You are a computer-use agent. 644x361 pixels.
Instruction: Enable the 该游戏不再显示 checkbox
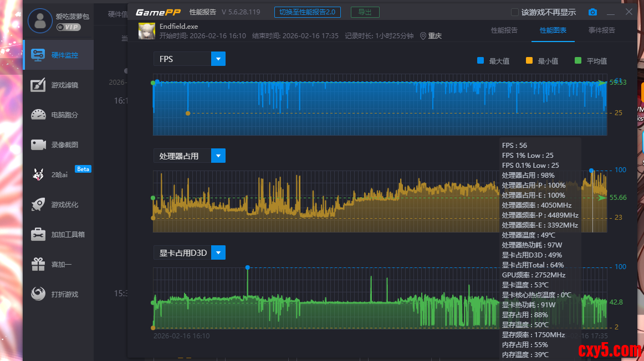[515, 12]
